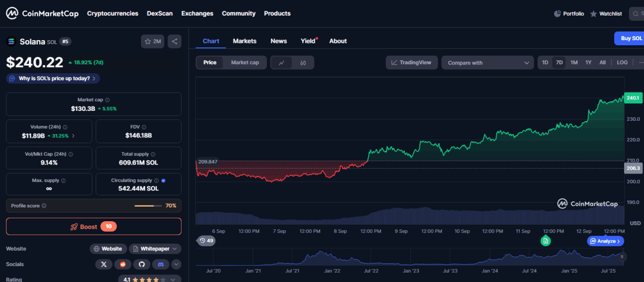Open the Chart tab
Viewport: 644px width, 282px height.
211,41
